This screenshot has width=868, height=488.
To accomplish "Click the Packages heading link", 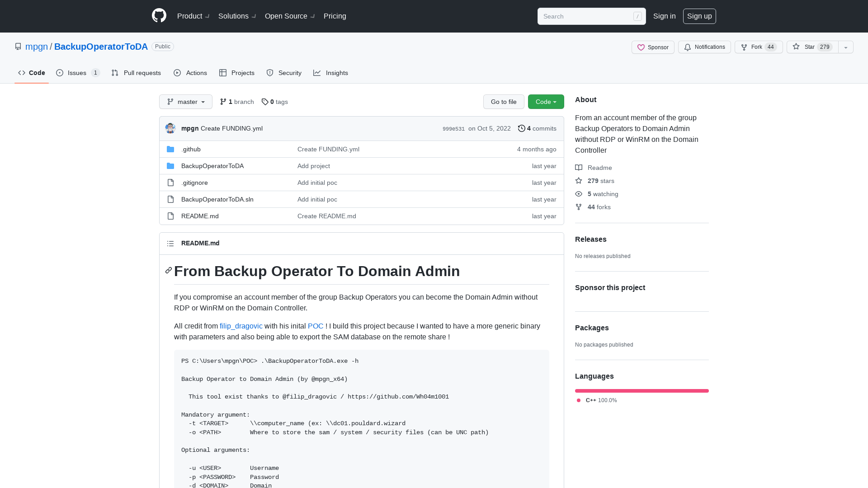I will [592, 328].
